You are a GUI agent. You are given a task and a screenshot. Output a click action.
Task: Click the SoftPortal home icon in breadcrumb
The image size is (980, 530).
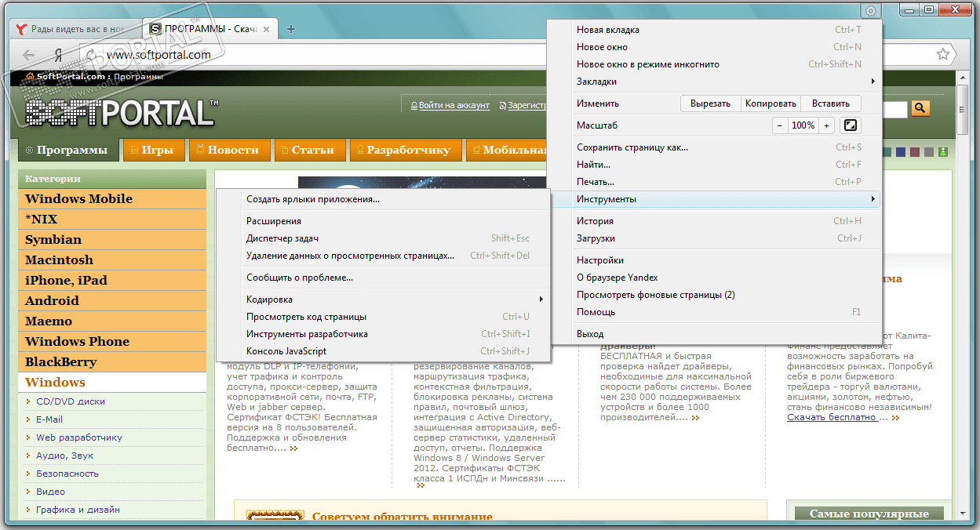[x=30, y=77]
